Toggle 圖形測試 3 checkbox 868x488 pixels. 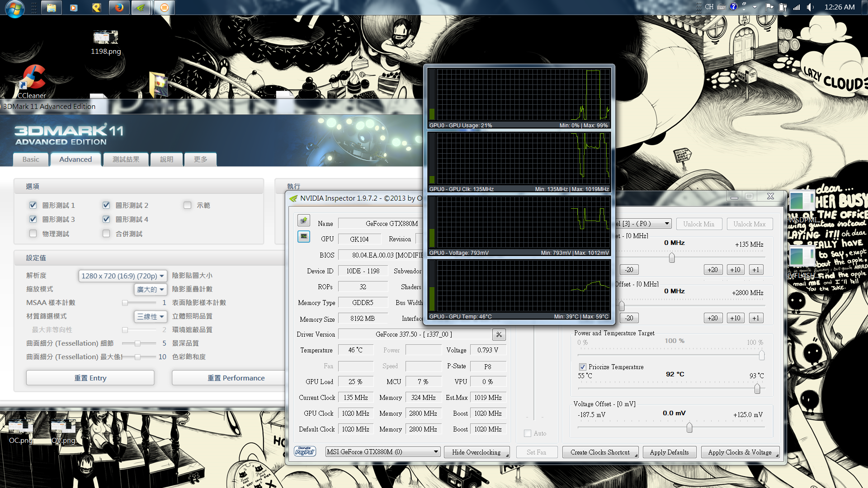tap(33, 219)
